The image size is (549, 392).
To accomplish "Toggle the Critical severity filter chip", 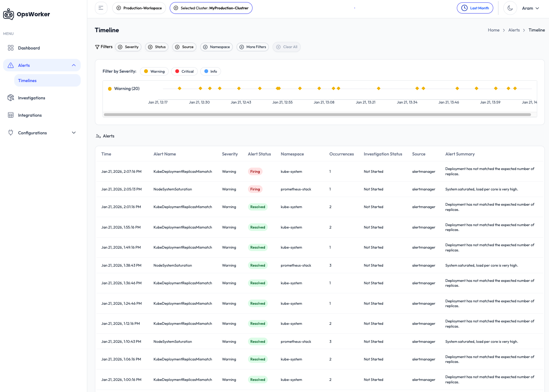I will click(184, 71).
